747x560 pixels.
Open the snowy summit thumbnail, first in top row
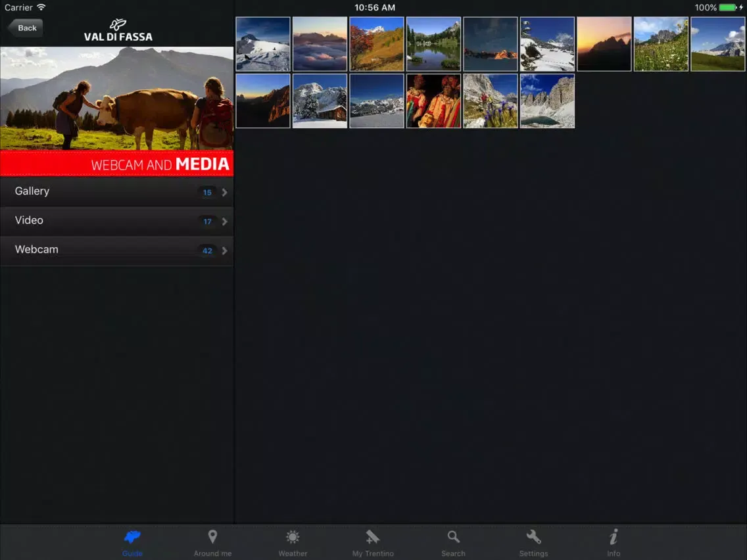263,44
